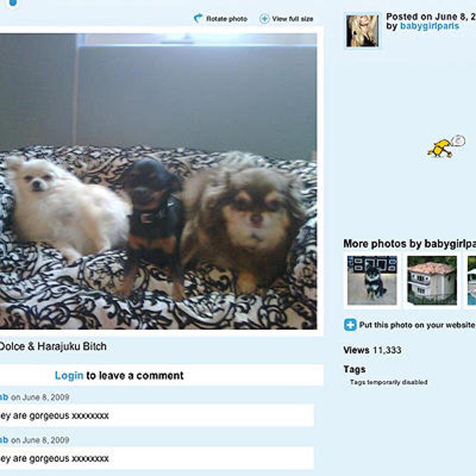
Task: Click the Rotate photo text link
Action: 227,19
